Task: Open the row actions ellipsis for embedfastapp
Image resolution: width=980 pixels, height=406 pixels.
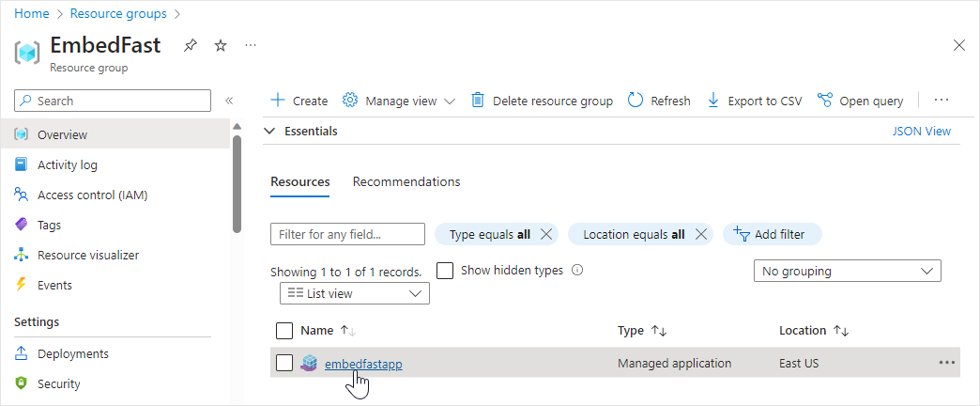Action: tap(946, 363)
